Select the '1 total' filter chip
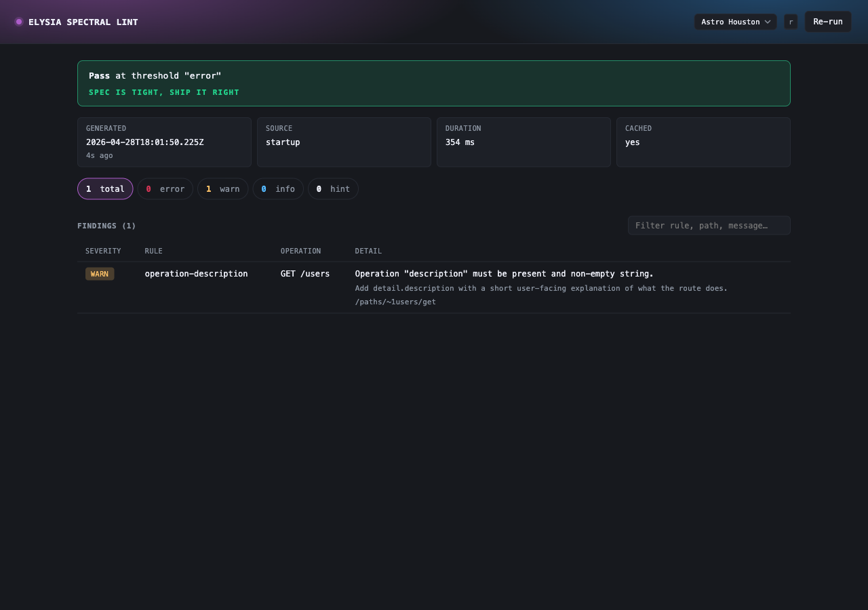Image resolution: width=868 pixels, height=610 pixels. (x=105, y=189)
